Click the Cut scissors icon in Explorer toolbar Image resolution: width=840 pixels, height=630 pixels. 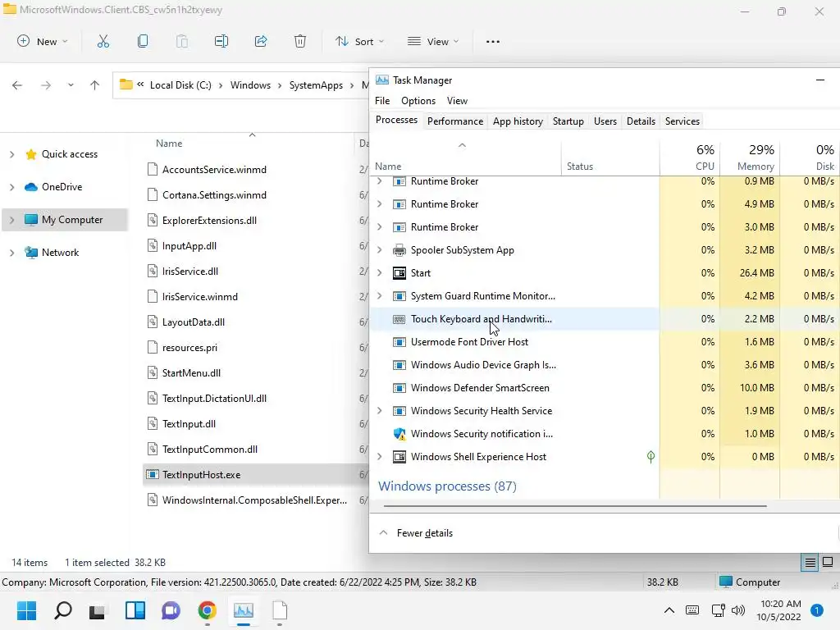103,41
